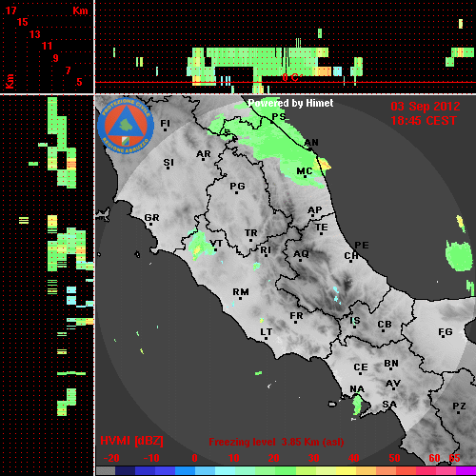Click the '13' km height label
Screen dimensions: 476x476
pyautogui.click(x=35, y=34)
